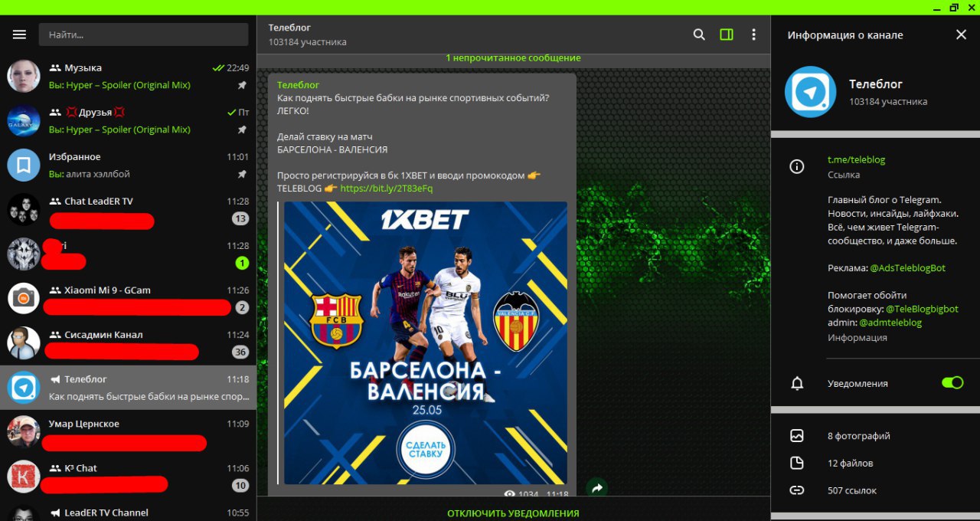Click the Найти search field
Screen dimensions: 980x521
(143, 34)
